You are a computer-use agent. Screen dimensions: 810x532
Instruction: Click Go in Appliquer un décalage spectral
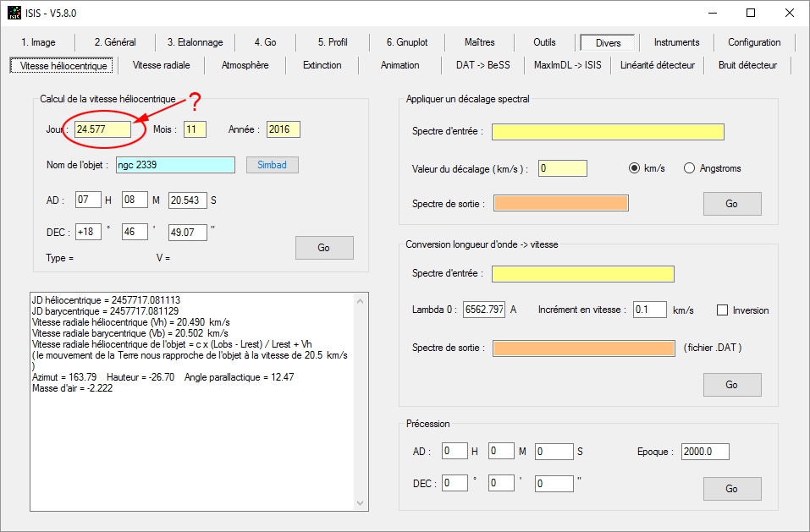[732, 204]
